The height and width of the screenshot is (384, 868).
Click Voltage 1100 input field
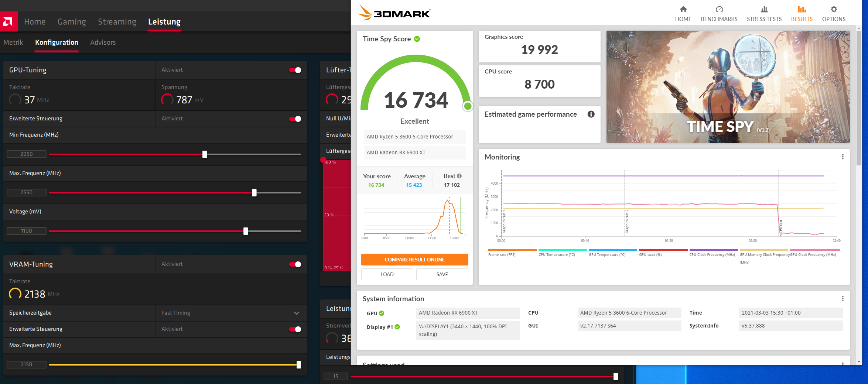coord(27,231)
